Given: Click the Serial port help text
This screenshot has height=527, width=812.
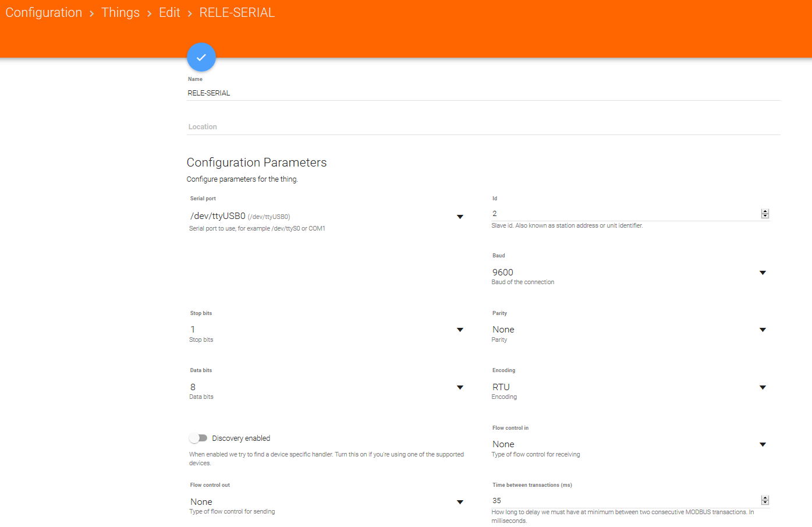Looking at the screenshot, I should 257,229.
